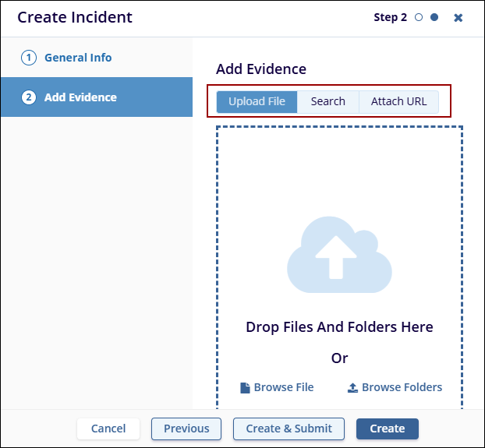Click the hollow step one indicator dot
Viewport: 485px width, 448px height.
coord(419,18)
